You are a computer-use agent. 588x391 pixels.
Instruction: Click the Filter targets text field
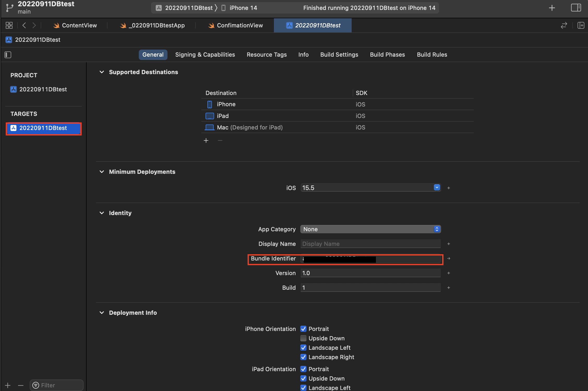tap(57, 385)
